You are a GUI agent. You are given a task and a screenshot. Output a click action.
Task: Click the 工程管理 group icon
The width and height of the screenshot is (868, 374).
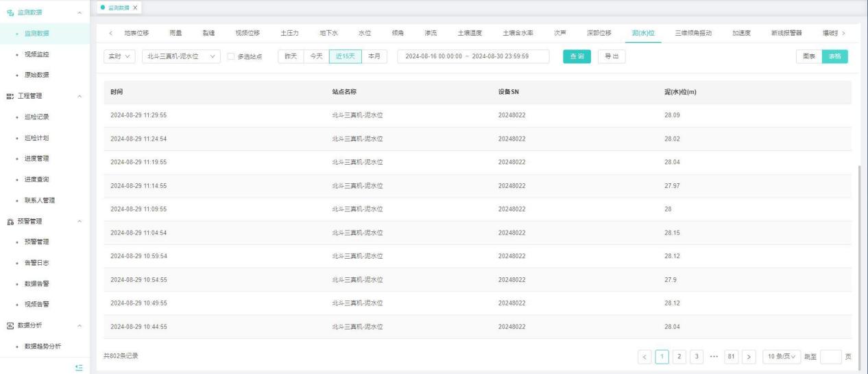click(8, 96)
